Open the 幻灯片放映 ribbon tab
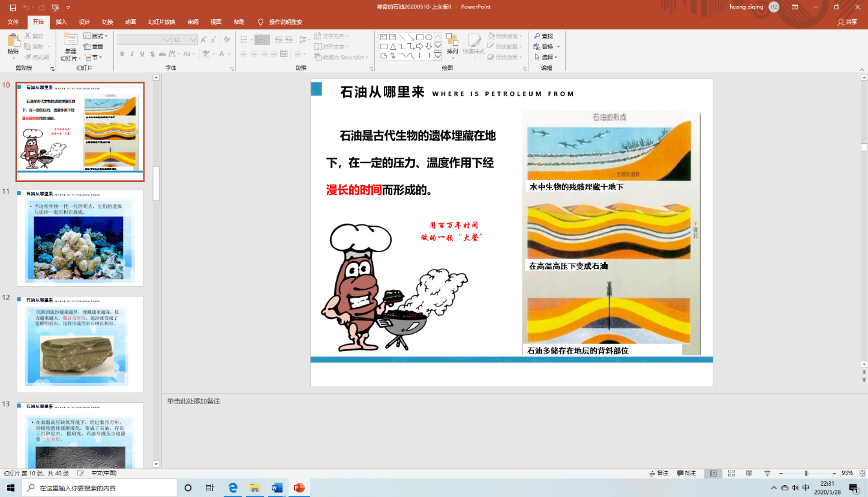868x497 pixels. (162, 22)
